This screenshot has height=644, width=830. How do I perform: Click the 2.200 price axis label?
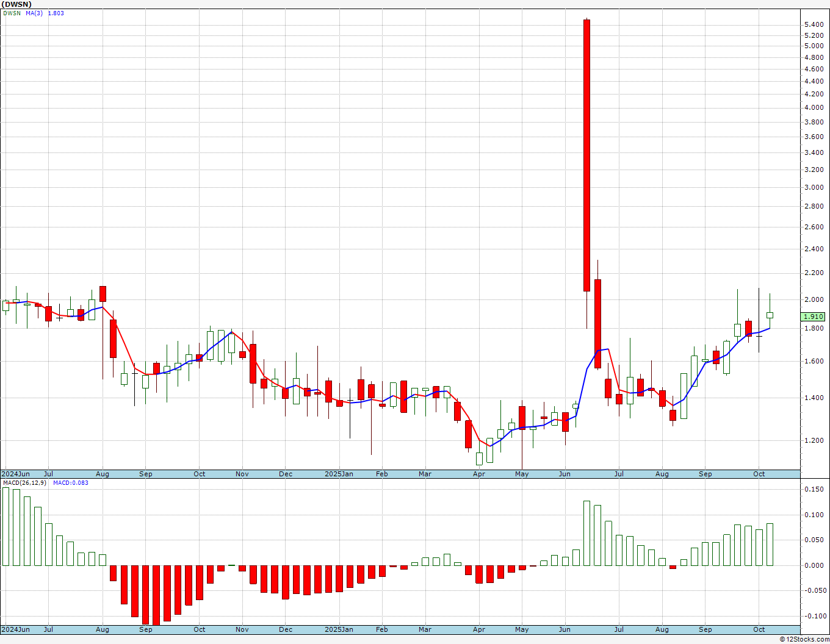coord(814,273)
